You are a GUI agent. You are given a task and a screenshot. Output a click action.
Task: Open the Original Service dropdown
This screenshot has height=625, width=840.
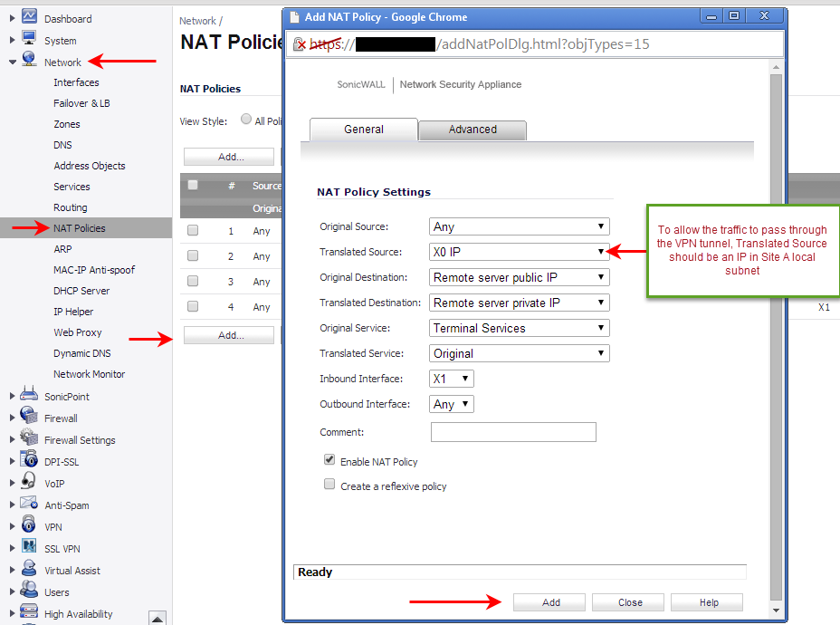point(519,328)
